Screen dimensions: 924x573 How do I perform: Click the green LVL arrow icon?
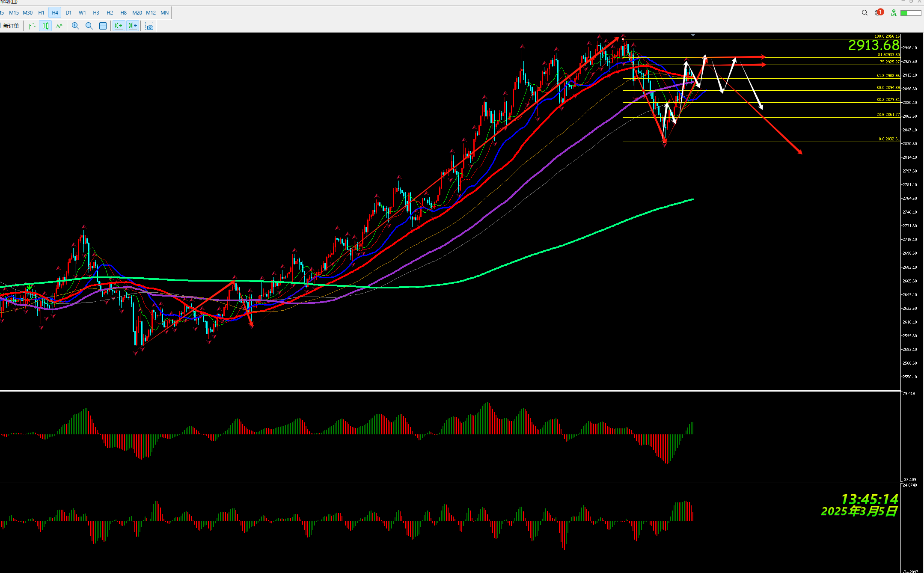(894, 13)
